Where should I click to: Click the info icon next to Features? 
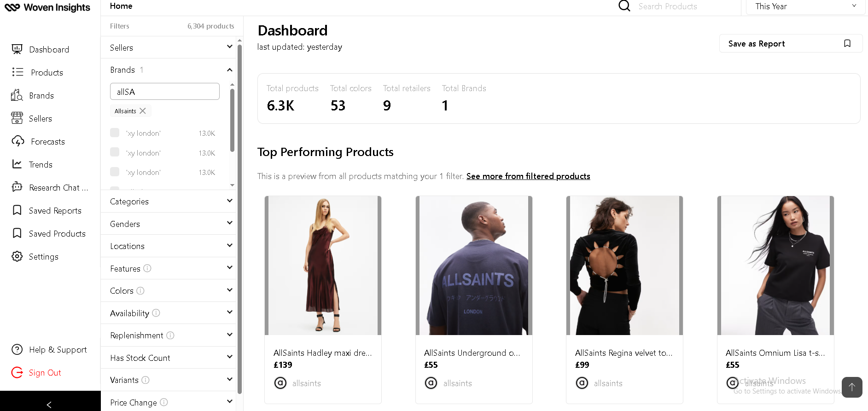pos(147,268)
